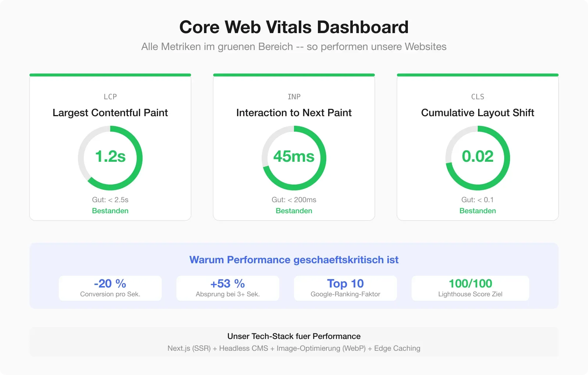The height and width of the screenshot is (375, 588).
Task: Click the green status bar atop the LCP card
Action: pyautogui.click(x=110, y=74)
